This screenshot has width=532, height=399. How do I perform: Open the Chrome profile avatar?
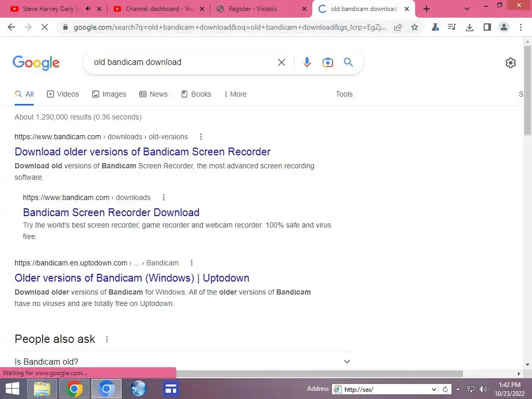coord(504,27)
